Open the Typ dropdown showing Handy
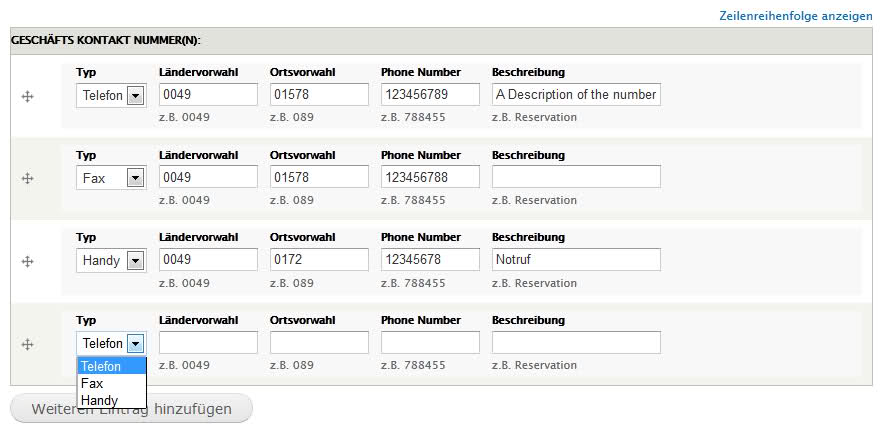Viewport: 887px width, 438px height. [111, 261]
